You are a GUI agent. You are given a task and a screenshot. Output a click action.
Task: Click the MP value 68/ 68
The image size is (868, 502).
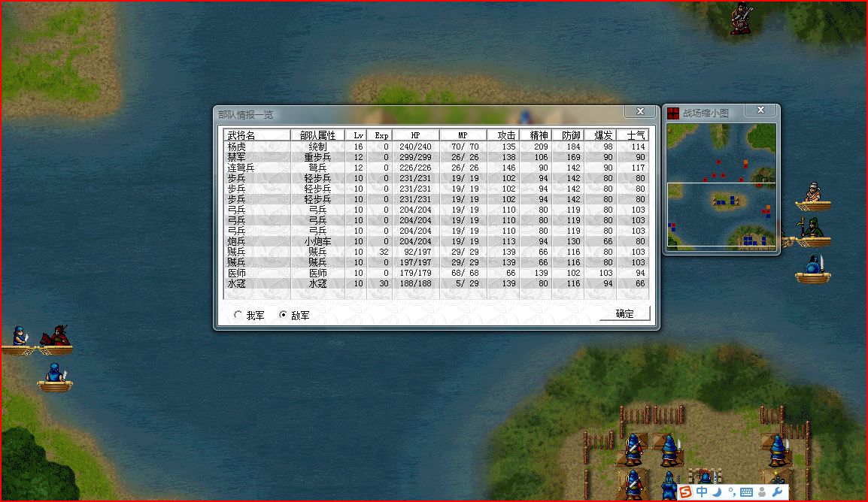[465, 273]
